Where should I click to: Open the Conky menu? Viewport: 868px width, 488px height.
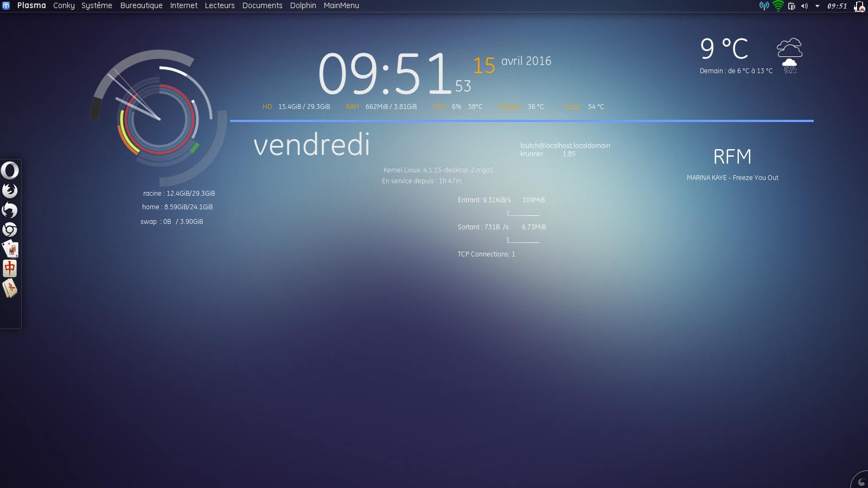pos(64,5)
